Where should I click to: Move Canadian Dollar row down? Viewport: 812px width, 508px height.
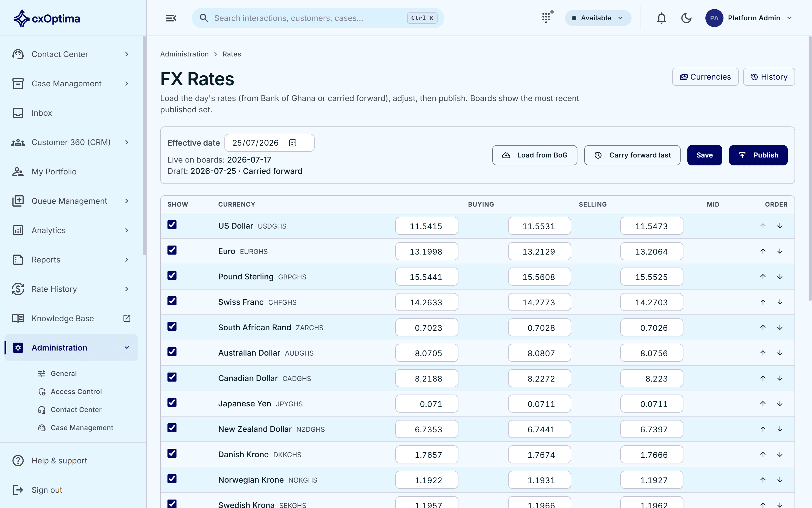coord(780,378)
